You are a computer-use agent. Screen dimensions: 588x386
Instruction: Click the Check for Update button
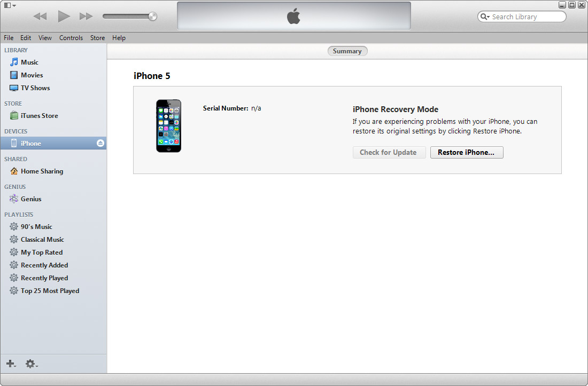[389, 152]
